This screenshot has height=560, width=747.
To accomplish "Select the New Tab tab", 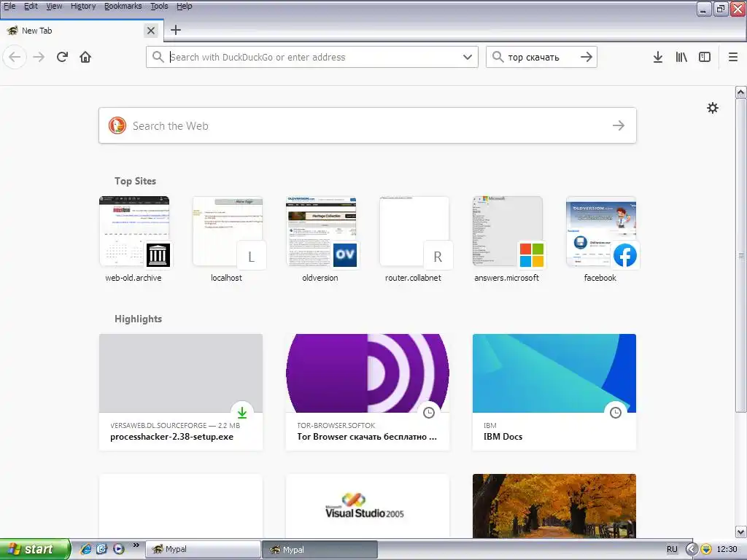I will tap(81, 31).
